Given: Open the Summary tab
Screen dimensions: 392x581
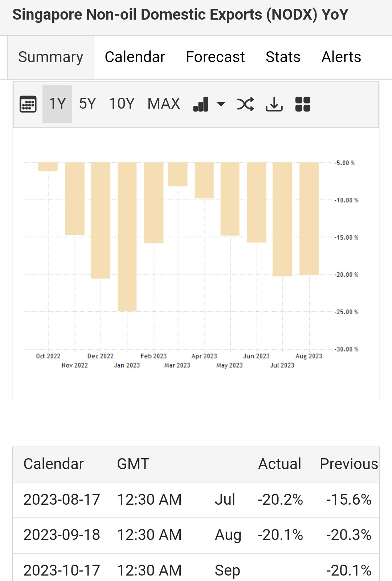Looking at the screenshot, I should [x=51, y=57].
